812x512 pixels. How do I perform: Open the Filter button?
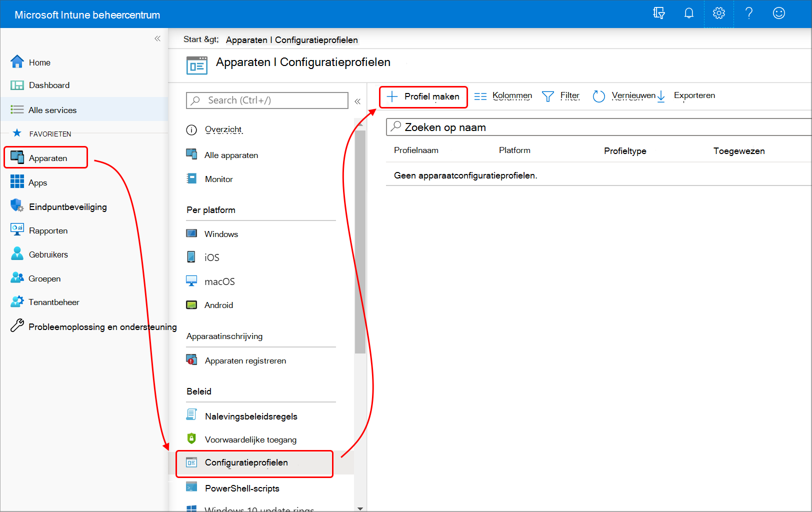tap(560, 96)
